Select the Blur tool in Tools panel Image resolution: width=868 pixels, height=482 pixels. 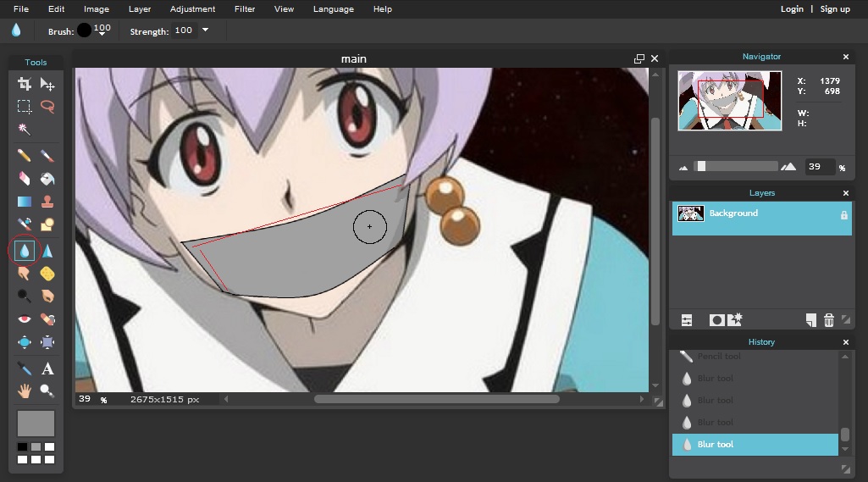(x=25, y=251)
